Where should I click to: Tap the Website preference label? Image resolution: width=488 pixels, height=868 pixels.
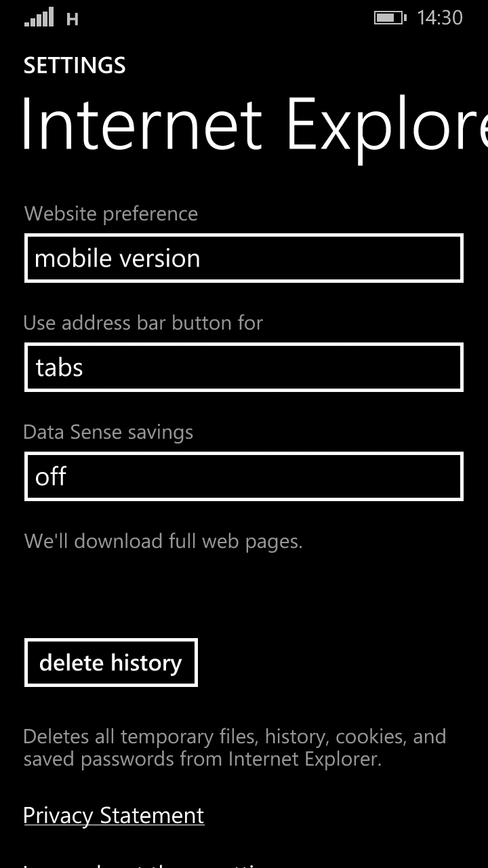pyautogui.click(x=111, y=214)
